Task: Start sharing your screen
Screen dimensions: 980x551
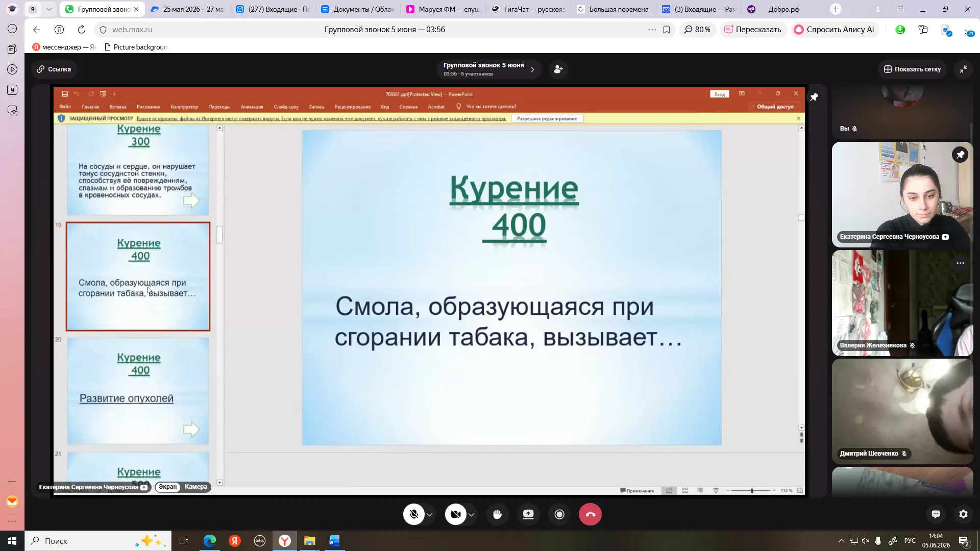Action: 528,514
